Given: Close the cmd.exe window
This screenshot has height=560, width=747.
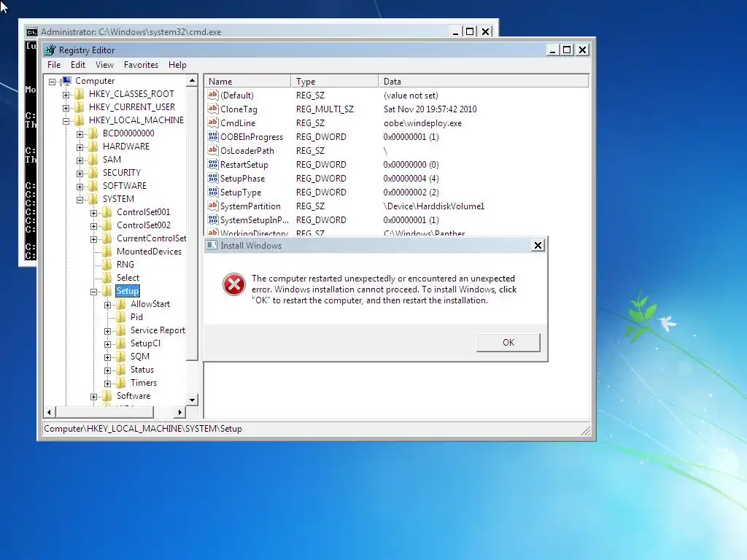Looking at the screenshot, I should point(485,31).
